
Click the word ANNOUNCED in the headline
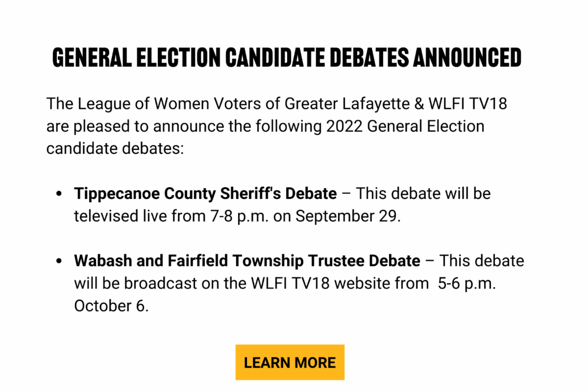467,58
